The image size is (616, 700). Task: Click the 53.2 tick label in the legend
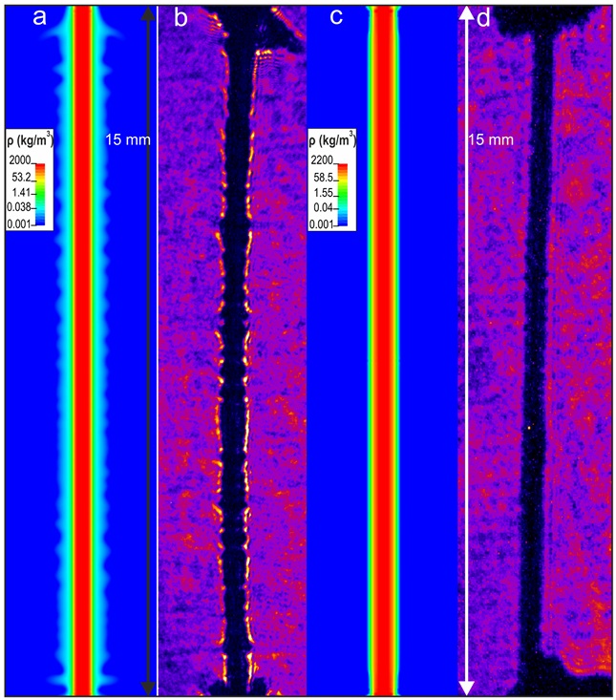(x=21, y=178)
